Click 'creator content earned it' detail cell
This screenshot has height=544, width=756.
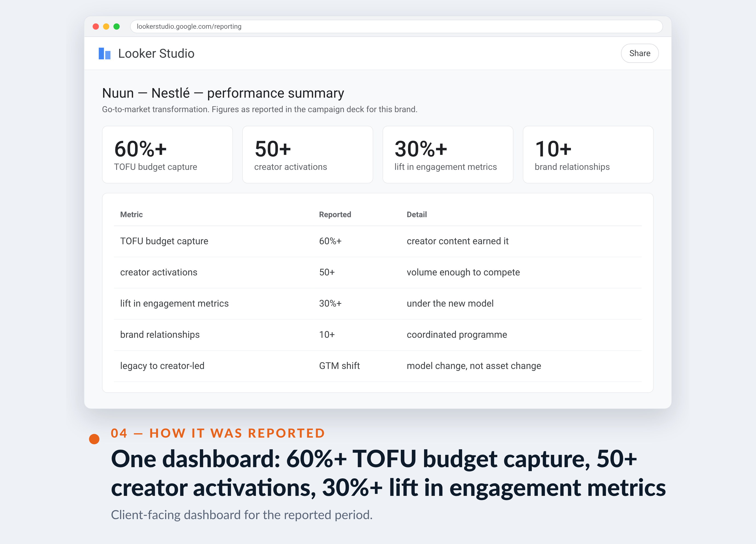coord(457,241)
